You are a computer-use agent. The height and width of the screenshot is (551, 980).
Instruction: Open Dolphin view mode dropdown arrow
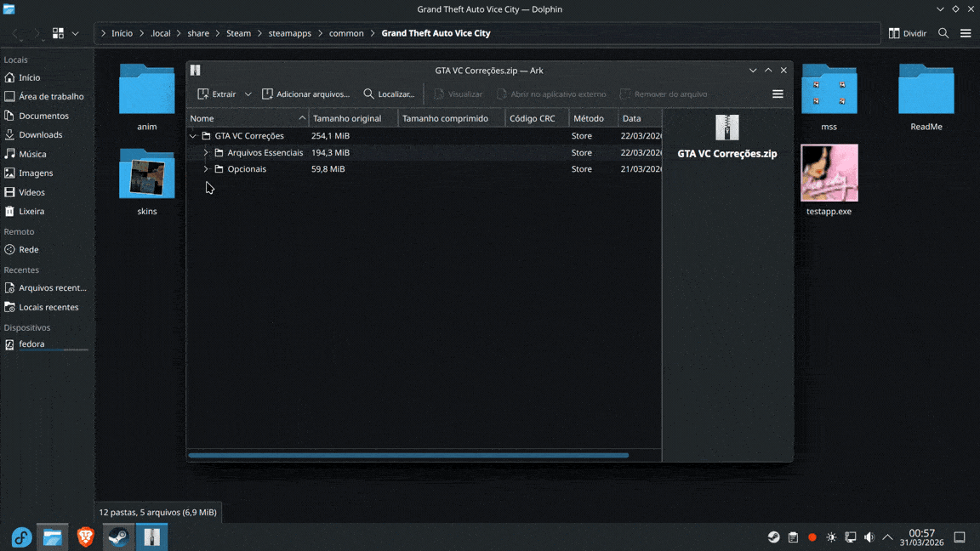pos(75,33)
